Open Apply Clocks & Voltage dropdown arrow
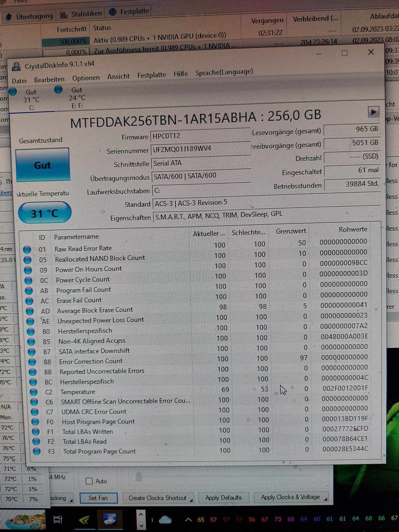The image size is (399, 532). pyautogui.click(x=326, y=499)
